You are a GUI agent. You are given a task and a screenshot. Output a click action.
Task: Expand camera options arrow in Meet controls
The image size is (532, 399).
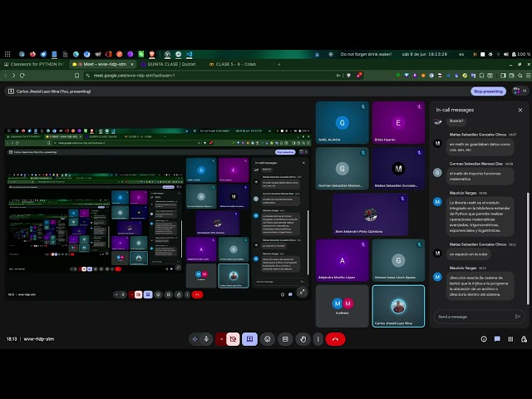(x=221, y=339)
